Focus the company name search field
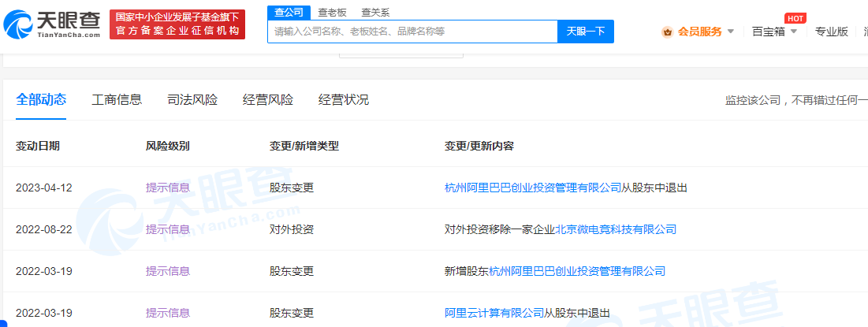 [412, 32]
